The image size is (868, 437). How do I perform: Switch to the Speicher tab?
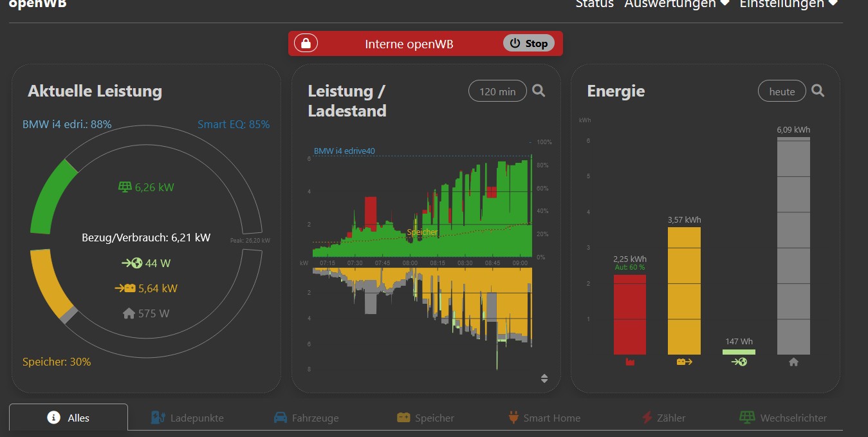pyautogui.click(x=425, y=418)
